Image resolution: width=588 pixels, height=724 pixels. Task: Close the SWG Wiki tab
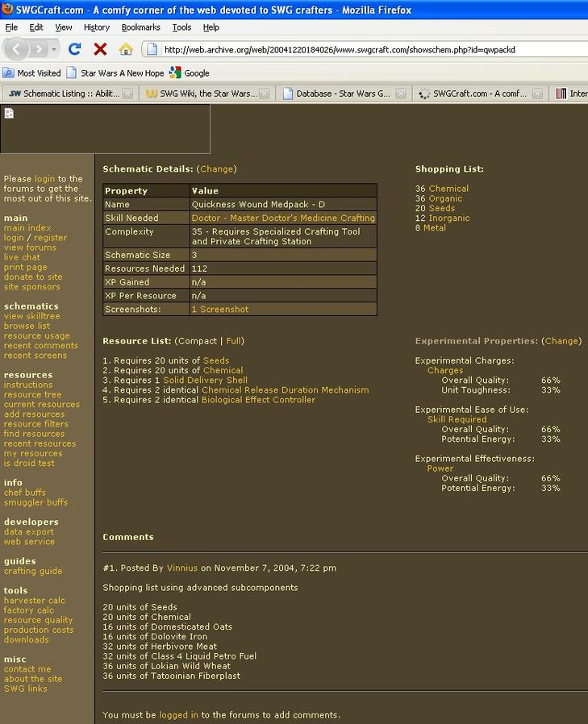coord(264,94)
